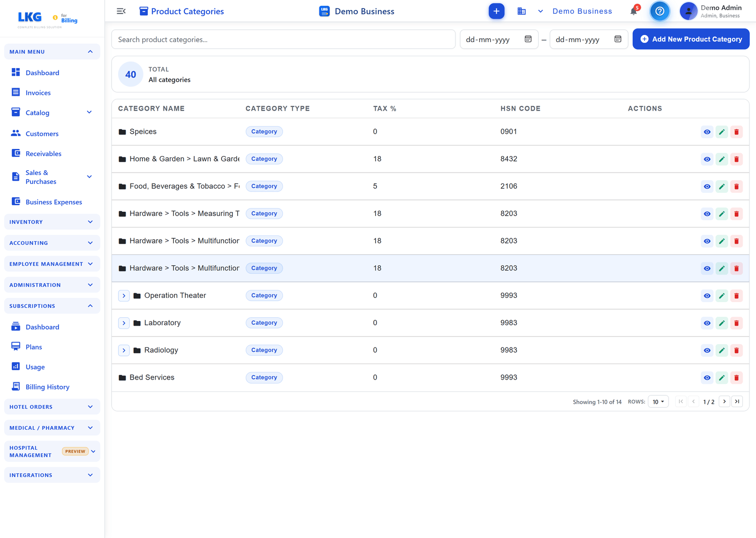Edit the Laboratory category
This screenshot has width=756, height=538.
(x=722, y=323)
